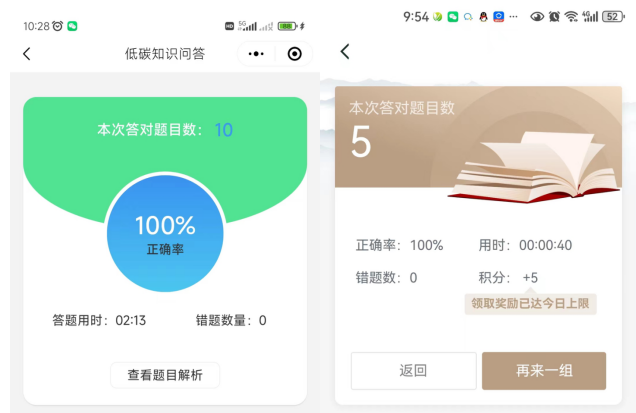
Task: Tap the battery 52 indicator
Action: (613, 17)
